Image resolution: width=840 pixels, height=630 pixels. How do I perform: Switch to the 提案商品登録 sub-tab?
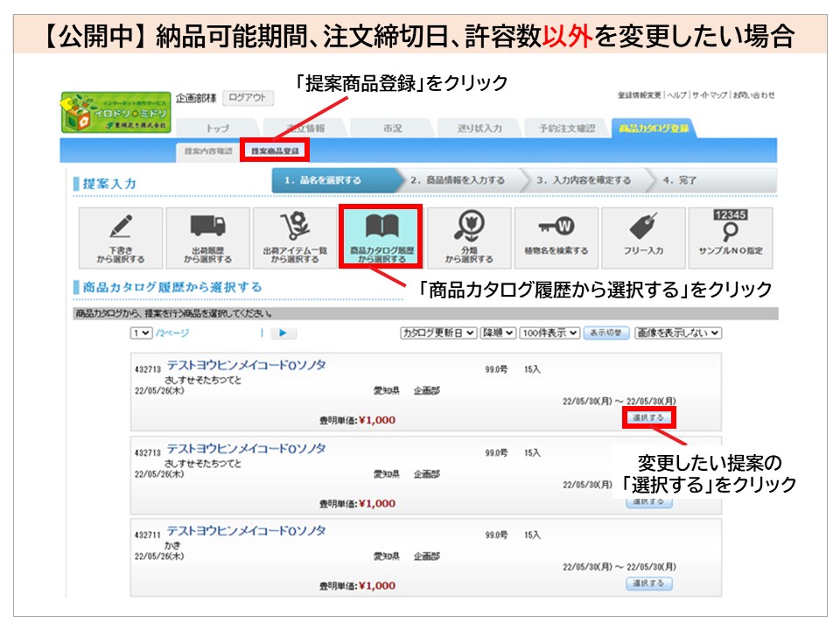275,150
